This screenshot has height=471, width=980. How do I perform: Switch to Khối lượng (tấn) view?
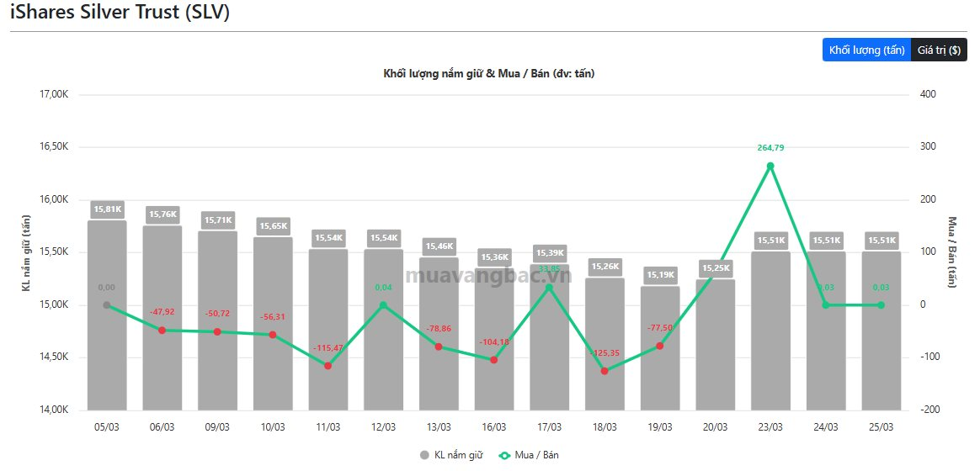[x=866, y=50]
